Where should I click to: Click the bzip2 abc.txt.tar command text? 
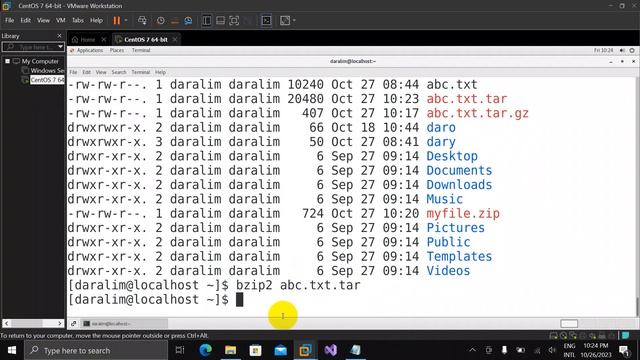click(298, 285)
